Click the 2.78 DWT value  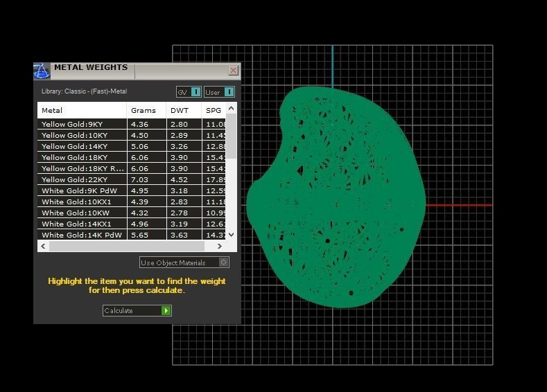[179, 213]
